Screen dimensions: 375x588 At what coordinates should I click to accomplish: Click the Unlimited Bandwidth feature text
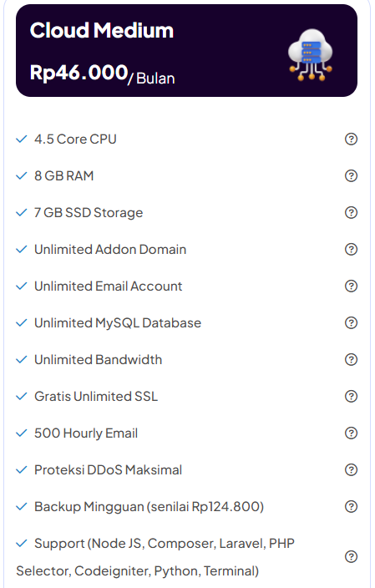(99, 360)
